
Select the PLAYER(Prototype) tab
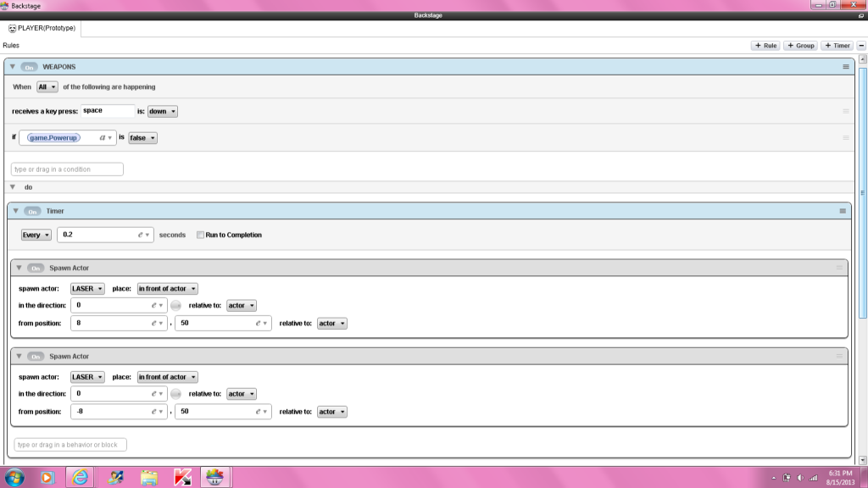pyautogui.click(x=42, y=28)
